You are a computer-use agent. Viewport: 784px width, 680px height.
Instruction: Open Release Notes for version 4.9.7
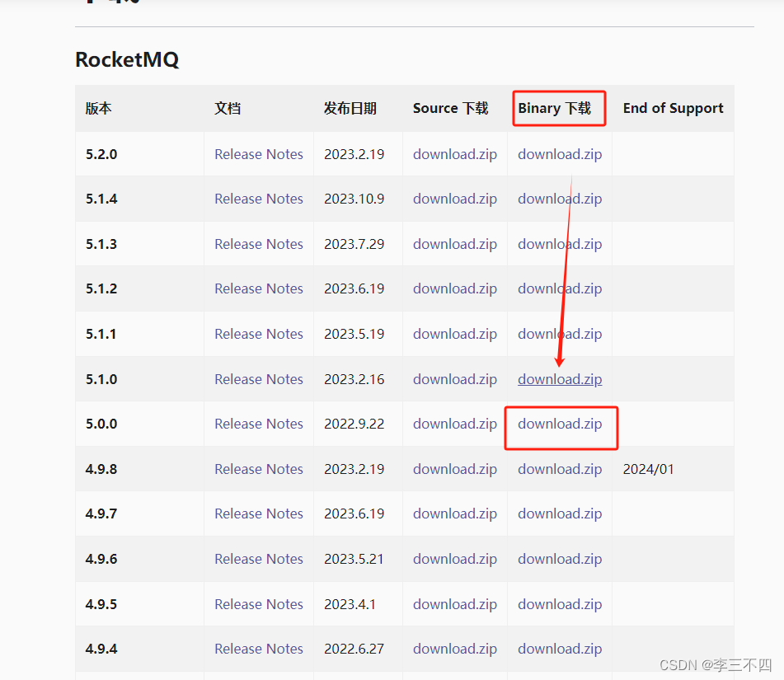tap(259, 514)
